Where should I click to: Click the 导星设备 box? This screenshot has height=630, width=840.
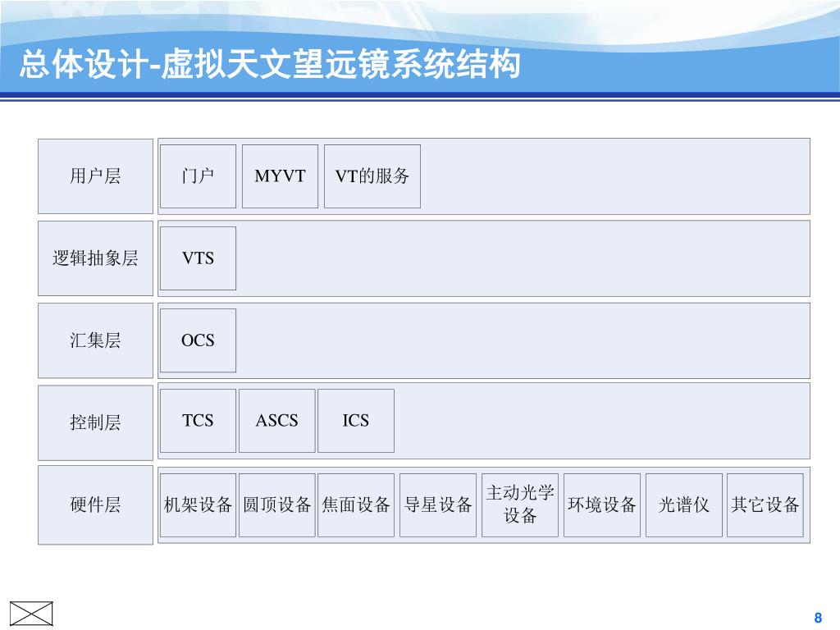click(x=438, y=505)
